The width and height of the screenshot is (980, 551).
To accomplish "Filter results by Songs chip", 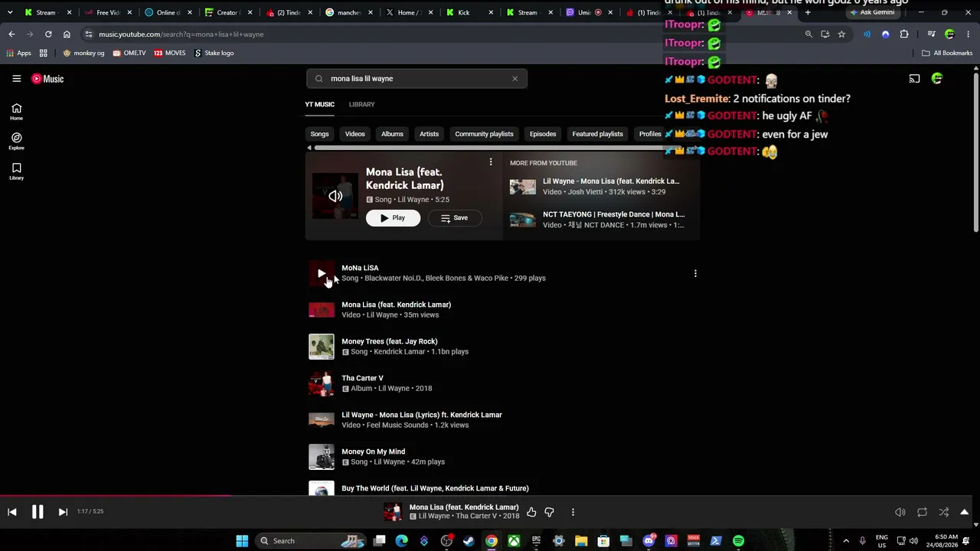I will tap(319, 134).
